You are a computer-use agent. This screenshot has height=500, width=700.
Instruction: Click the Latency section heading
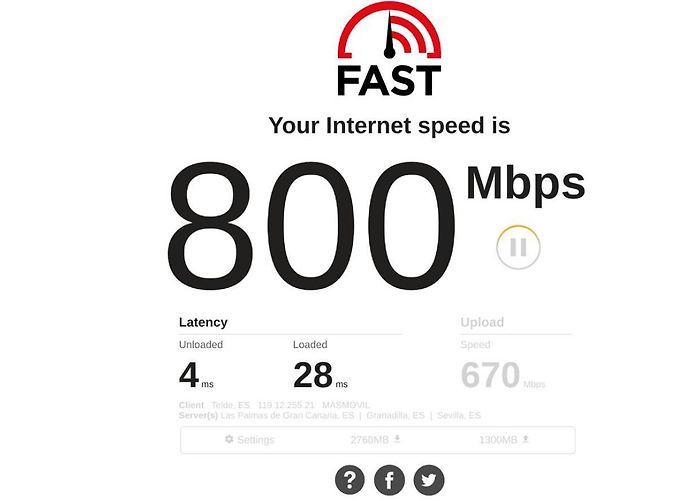[203, 322]
